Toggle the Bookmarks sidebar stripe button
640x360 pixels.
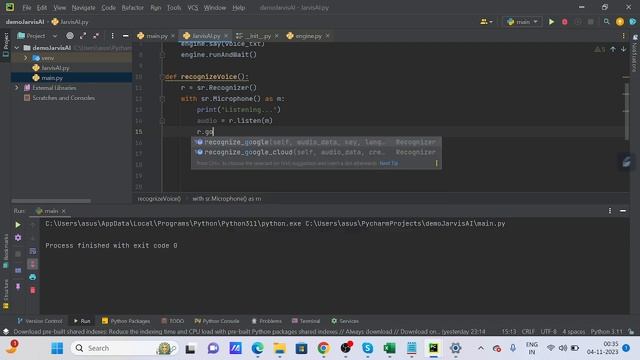(5, 251)
